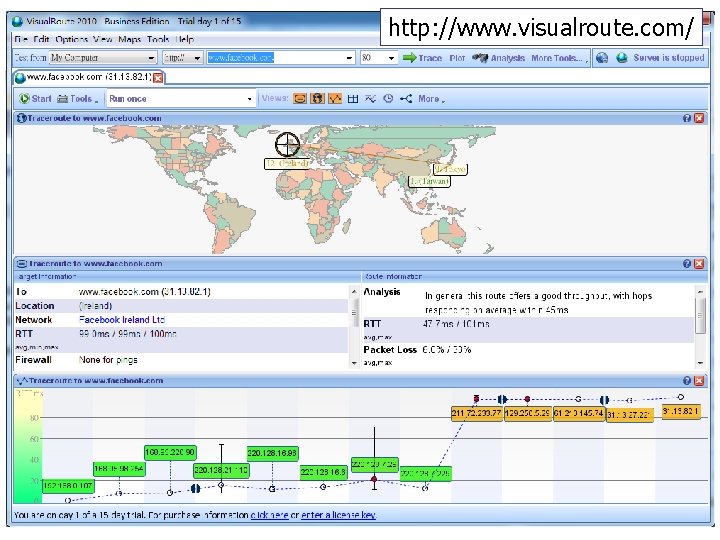Click the Analysis button
This screenshot has width=720, height=540.
[x=498, y=58]
